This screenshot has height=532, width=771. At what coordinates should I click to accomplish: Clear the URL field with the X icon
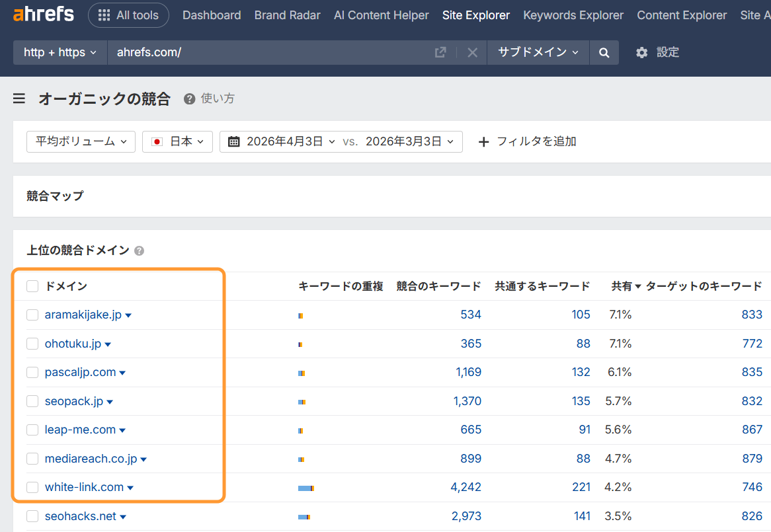click(472, 52)
